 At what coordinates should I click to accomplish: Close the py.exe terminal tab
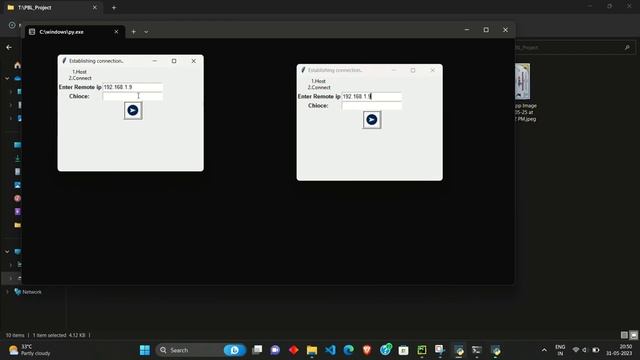point(116,31)
